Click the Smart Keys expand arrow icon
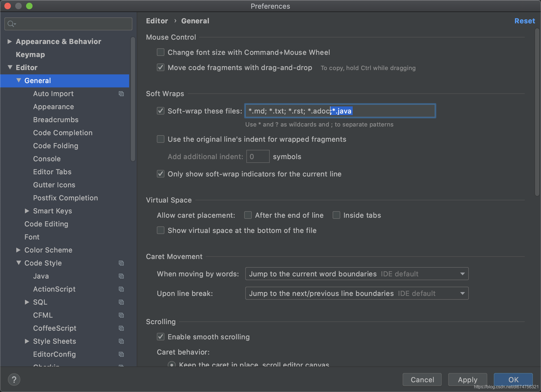This screenshot has width=541, height=392. (27, 211)
